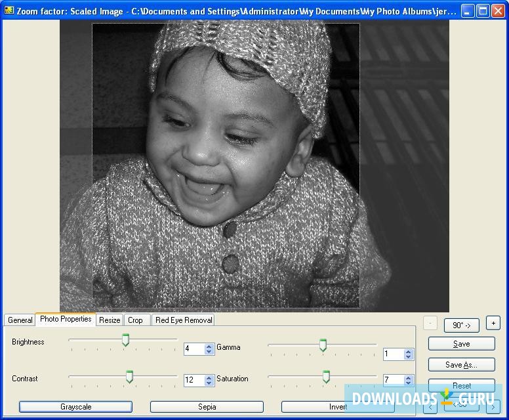Screen dimensions: 509x420
Task: Click the Brightness slider handle
Action: 125,340
